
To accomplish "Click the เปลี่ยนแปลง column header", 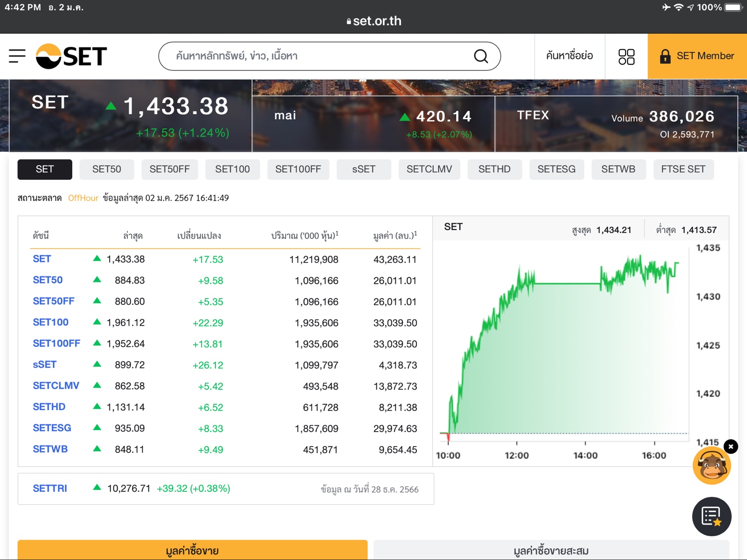I will click(x=199, y=235).
